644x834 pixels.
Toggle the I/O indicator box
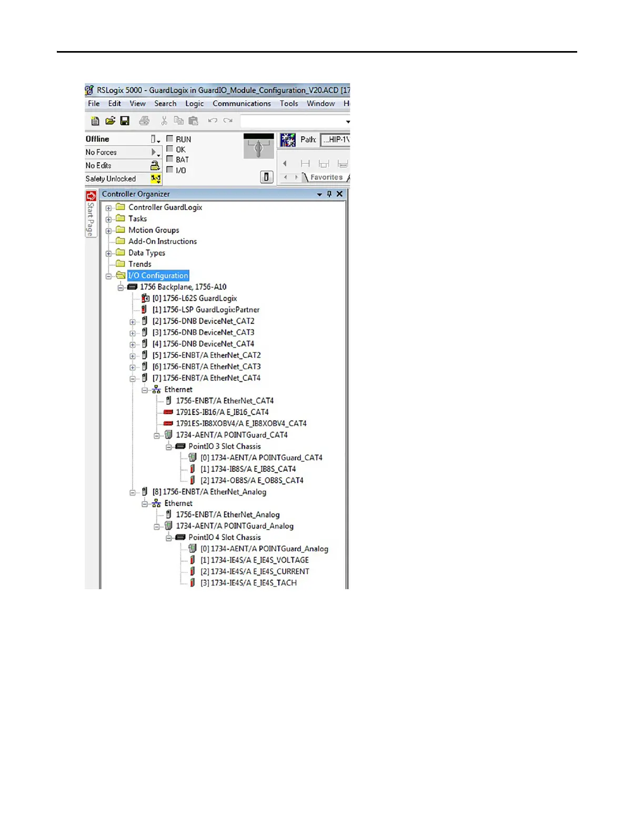(170, 170)
